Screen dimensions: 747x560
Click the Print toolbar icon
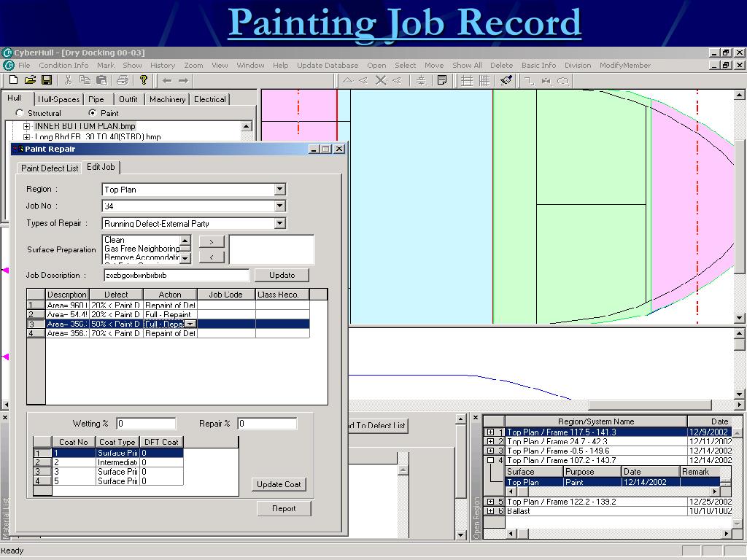tap(123, 80)
